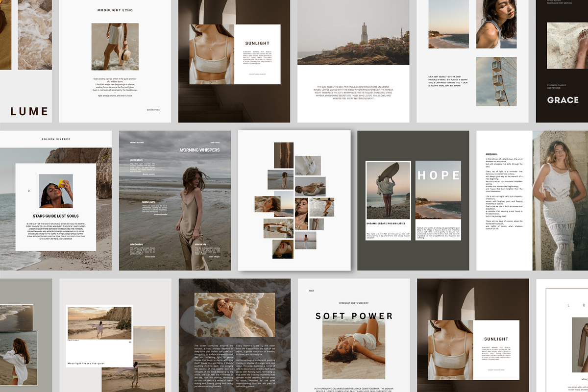Screen dimensions: 588x392
Task: Click the paragraph starting "Every ending carries"
Action: tap(115, 86)
